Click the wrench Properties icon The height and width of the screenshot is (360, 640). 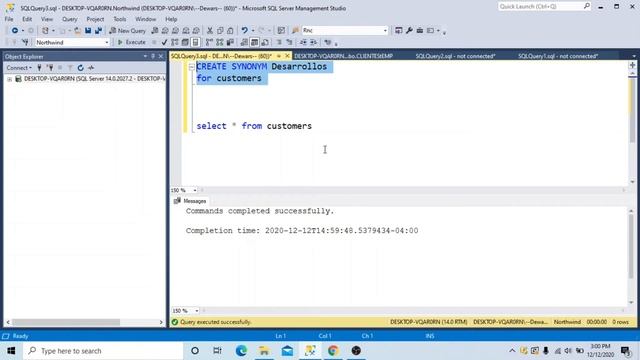click(x=409, y=31)
